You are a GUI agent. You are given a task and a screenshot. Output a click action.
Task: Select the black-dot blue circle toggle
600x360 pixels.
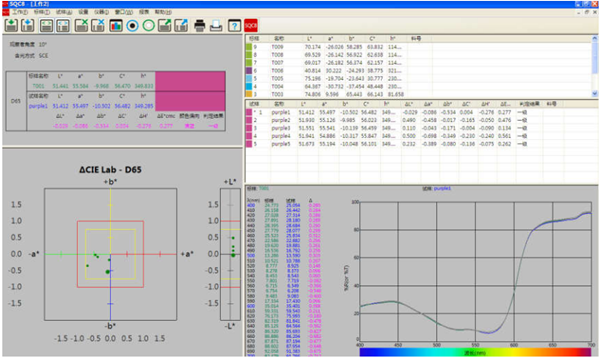(x=132, y=26)
